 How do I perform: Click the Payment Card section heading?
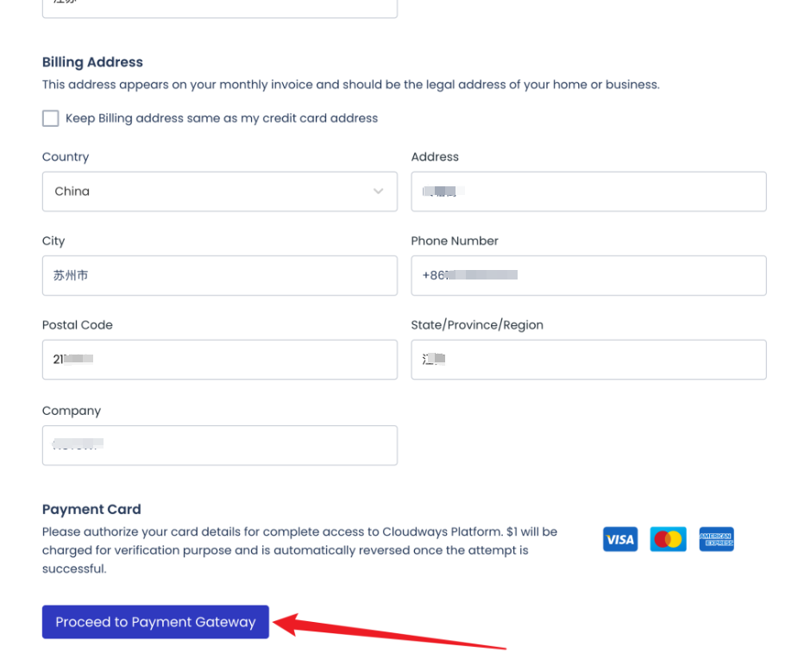click(91, 509)
